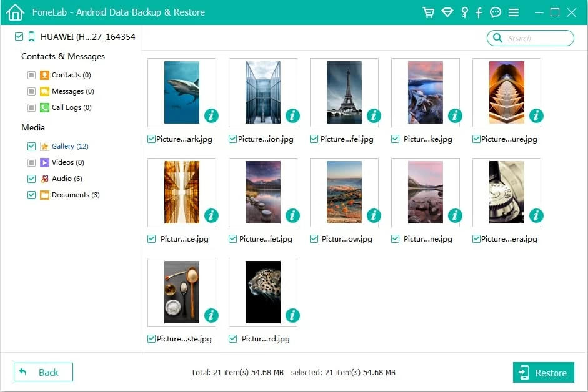This screenshot has width=588, height=392.
Task: Select the camera photo thumbnail
Action: (x=506, y=192)
